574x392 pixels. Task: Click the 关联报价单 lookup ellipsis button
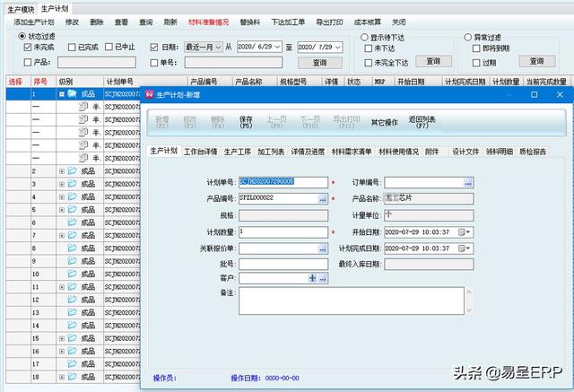pyautogui.click(x=323, y=248)
